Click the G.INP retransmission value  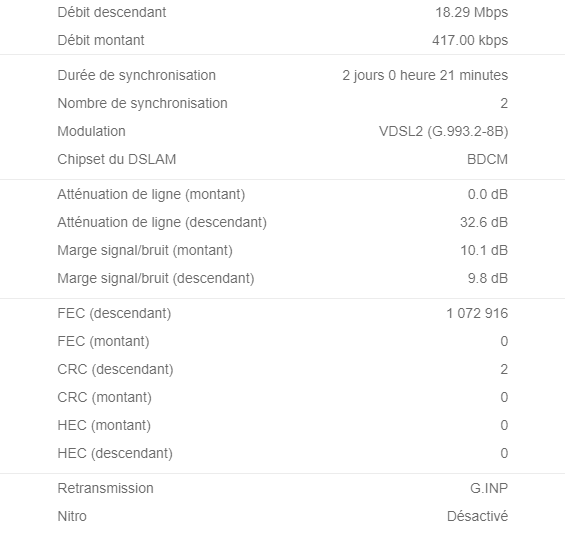click(x=489, y=488)
